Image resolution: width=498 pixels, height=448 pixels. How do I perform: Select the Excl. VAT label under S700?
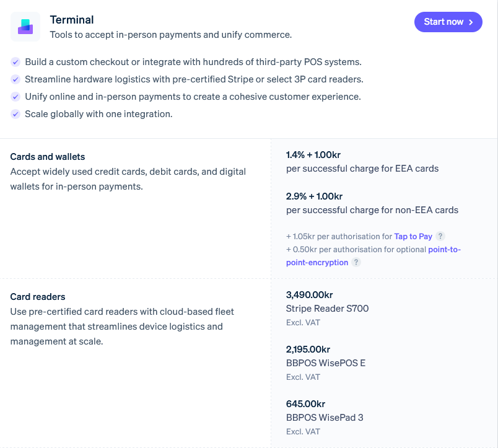[303, 322]
